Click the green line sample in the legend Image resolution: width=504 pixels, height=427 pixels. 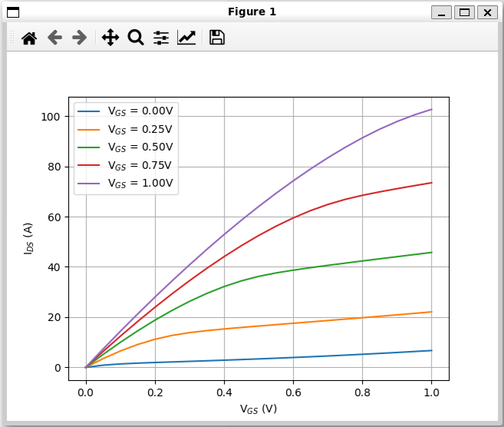pos(89,147)
